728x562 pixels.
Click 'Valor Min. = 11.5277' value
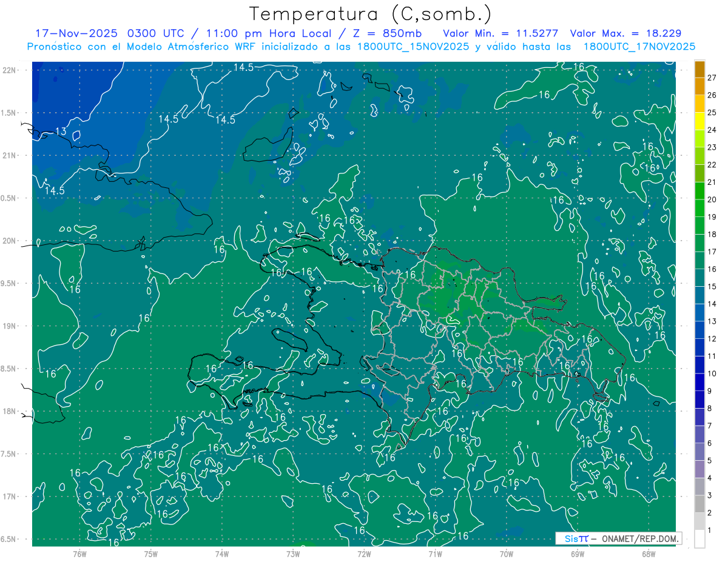(500, 33)
